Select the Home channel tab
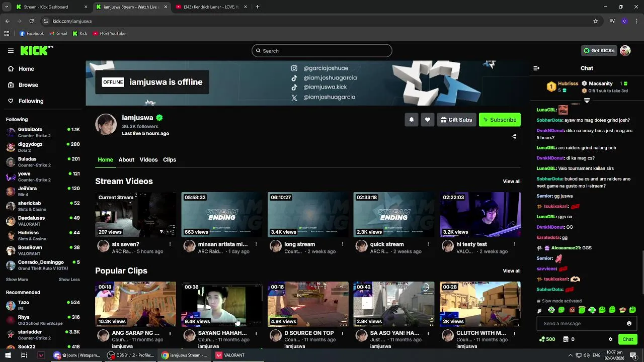 pos(105,159)
